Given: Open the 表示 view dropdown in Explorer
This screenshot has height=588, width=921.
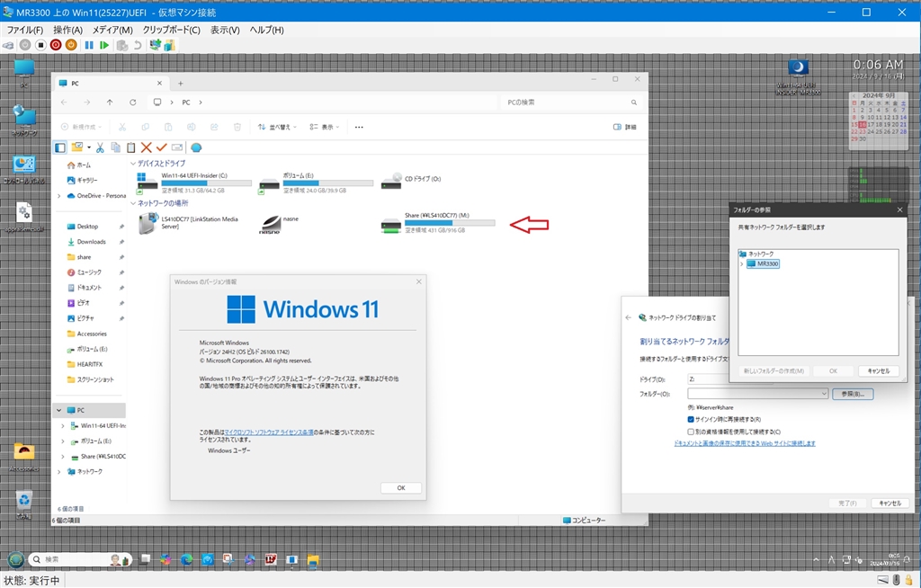Looking at the screenshot, I should (x=324, y=127).
